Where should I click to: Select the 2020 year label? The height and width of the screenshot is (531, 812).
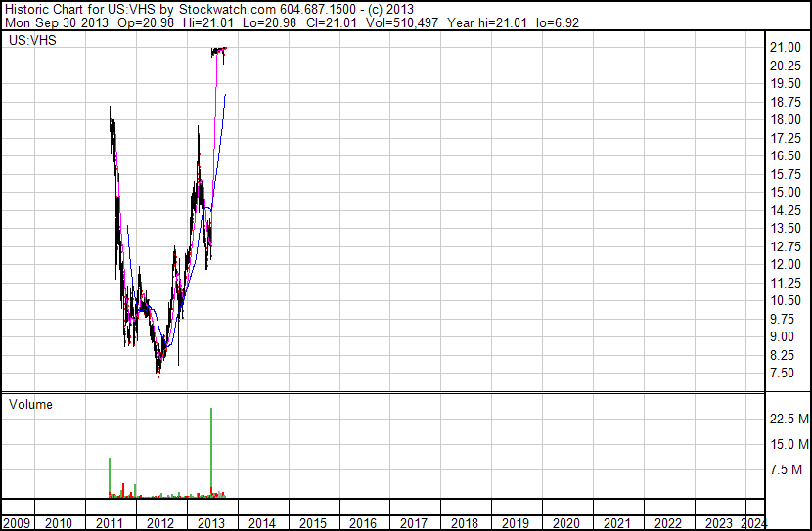pos(566,523)
